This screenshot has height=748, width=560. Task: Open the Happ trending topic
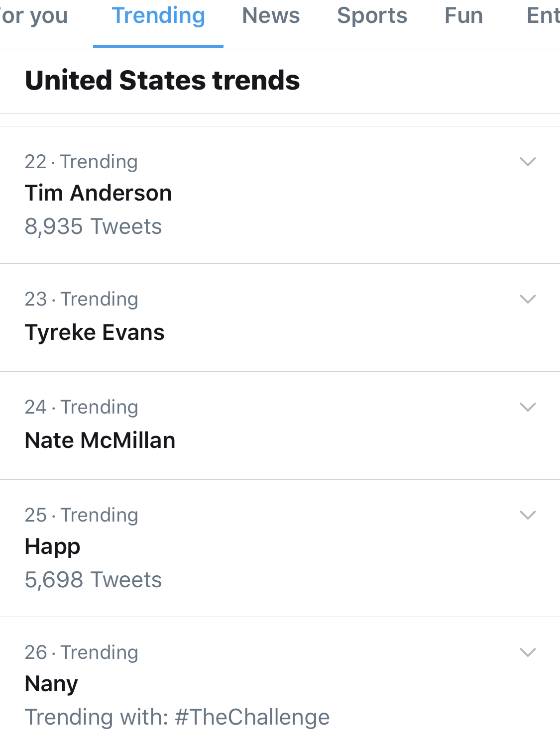tap(280, 548)
